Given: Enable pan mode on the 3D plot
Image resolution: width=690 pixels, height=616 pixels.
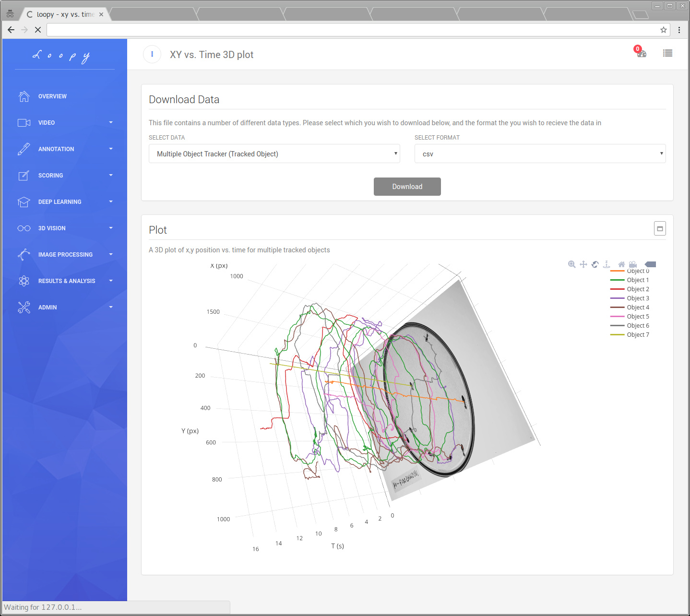Looking at the screenshot, I should [583, 264].
